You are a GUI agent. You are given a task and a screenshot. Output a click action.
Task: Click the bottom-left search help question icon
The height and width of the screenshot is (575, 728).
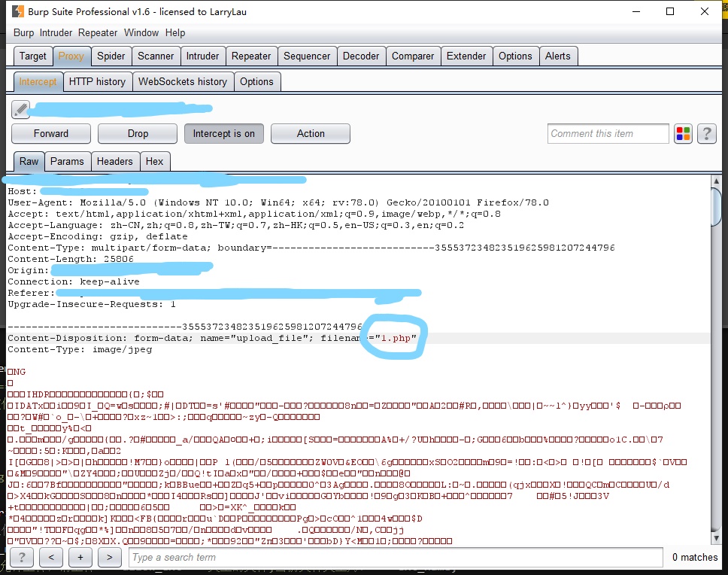pyautogui.click(x=21, y=557)
